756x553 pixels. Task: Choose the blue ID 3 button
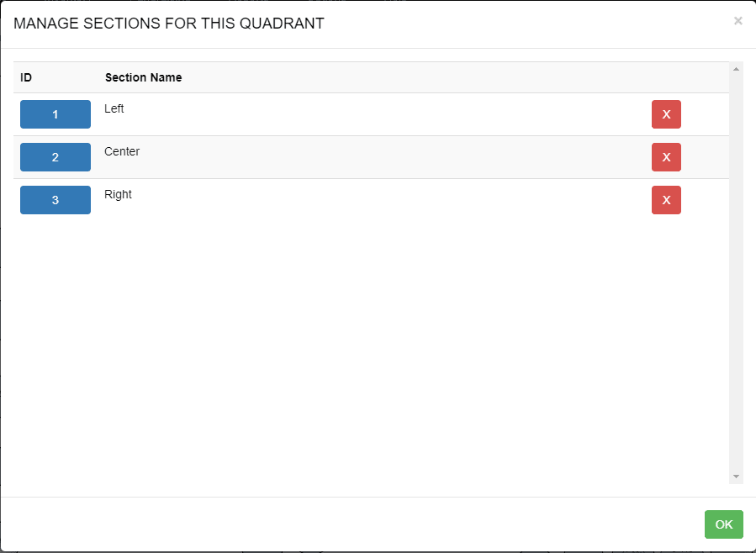point(56,200)
